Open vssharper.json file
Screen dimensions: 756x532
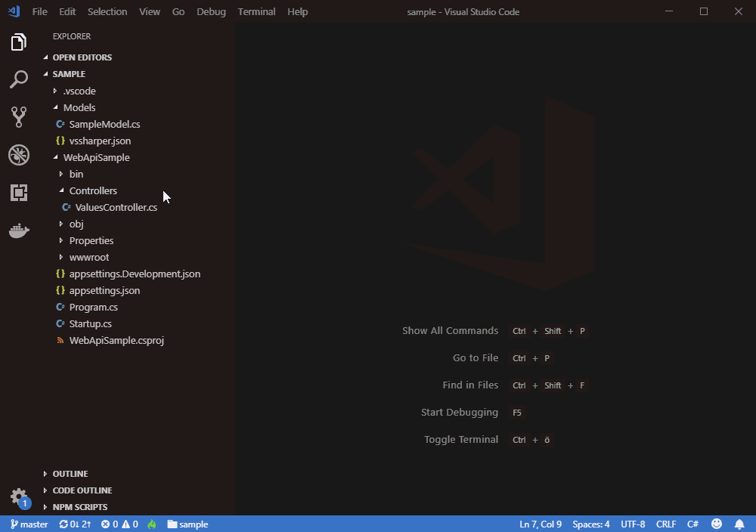pyautogui.click(x=100, y=141)
